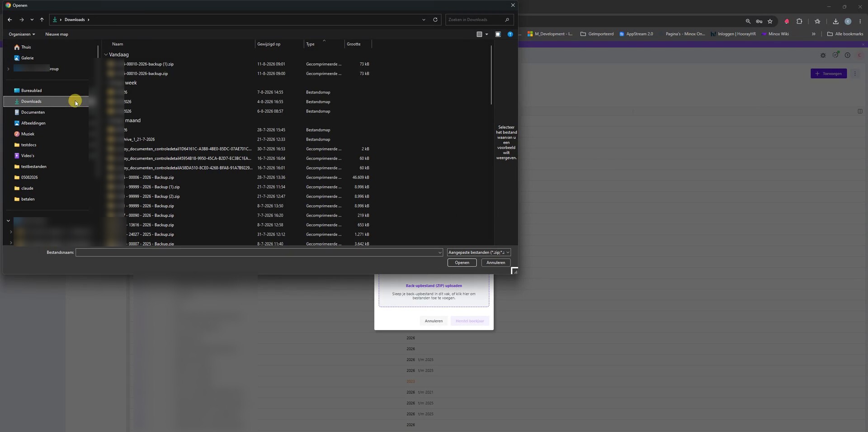Open the AppStream 2.0 bookmark
The image size is (868, 432).
pyautogui.click(x=636, y=34)
